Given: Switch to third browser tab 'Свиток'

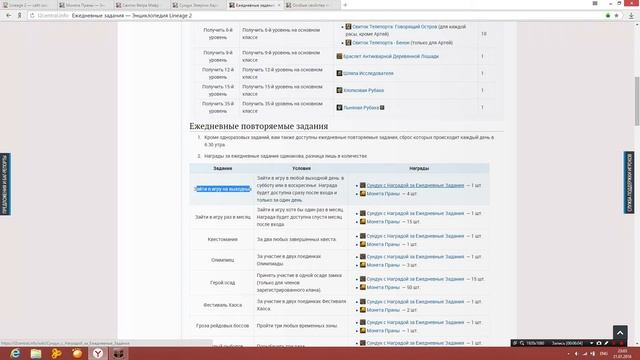Looking at the screenshot, I should click(x=141, y=5).
